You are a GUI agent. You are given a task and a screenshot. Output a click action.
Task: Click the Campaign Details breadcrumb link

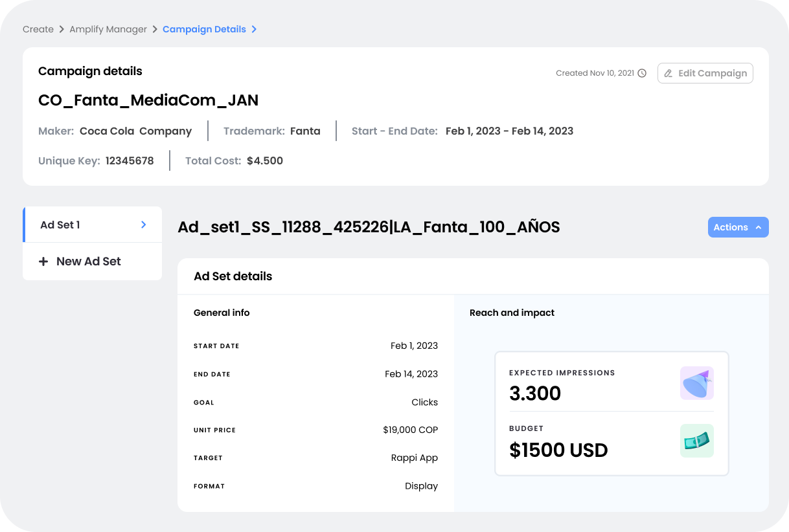click(x=205, y=29)
